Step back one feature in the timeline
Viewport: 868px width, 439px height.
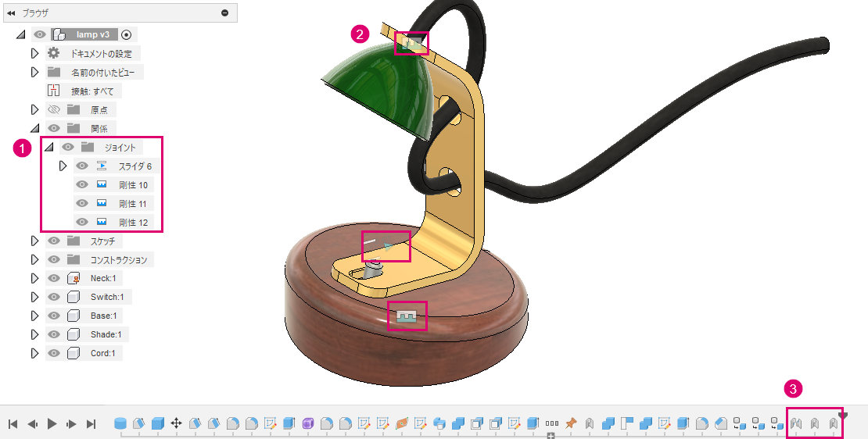point(33,424)
